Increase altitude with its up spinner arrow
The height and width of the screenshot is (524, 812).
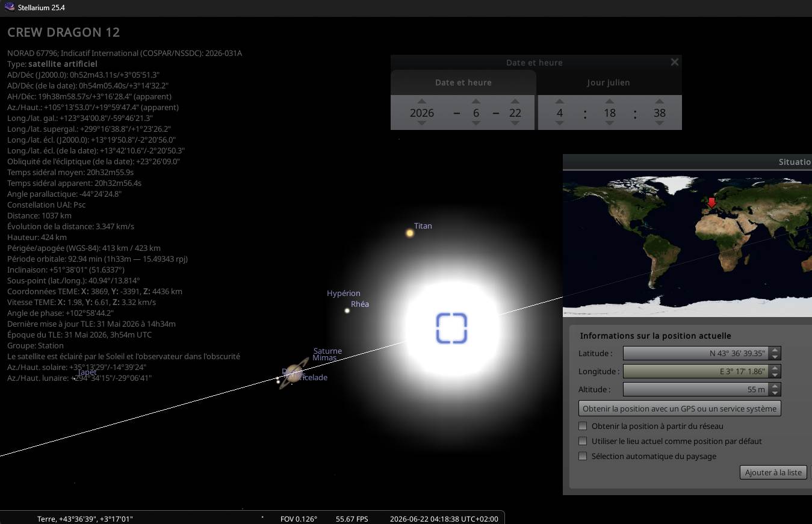pos(775,386)
